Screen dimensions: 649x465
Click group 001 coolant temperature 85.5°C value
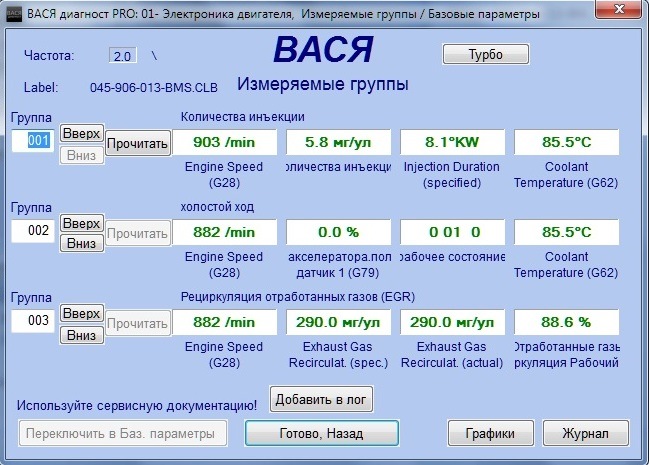pos(567,142)
